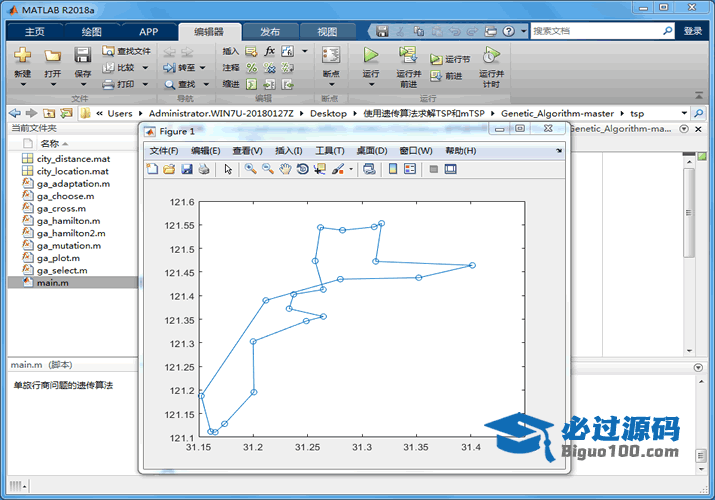Click the Run and Advance (运行并前进) icon
Screen dimensions: 715x500
point(408,55)
